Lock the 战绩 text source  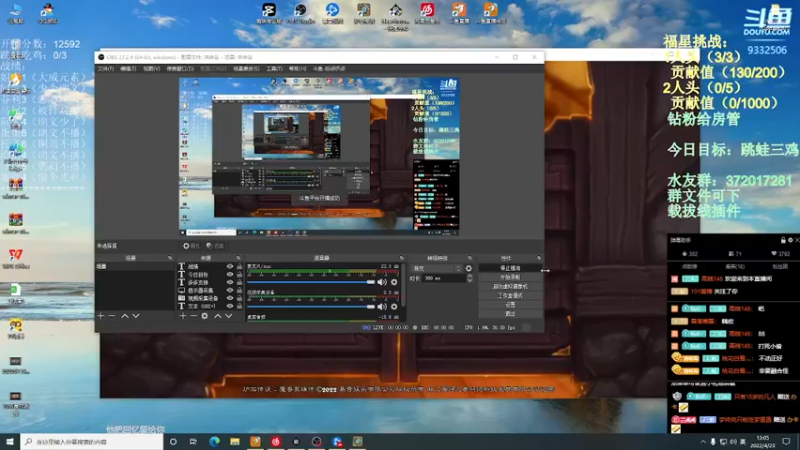click(x=239, y=266)
